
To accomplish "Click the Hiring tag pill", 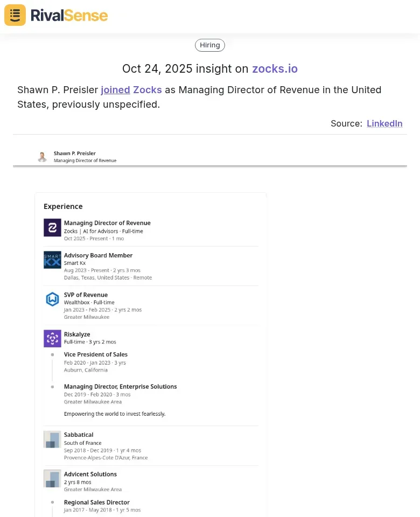I will tap(210, 45).
